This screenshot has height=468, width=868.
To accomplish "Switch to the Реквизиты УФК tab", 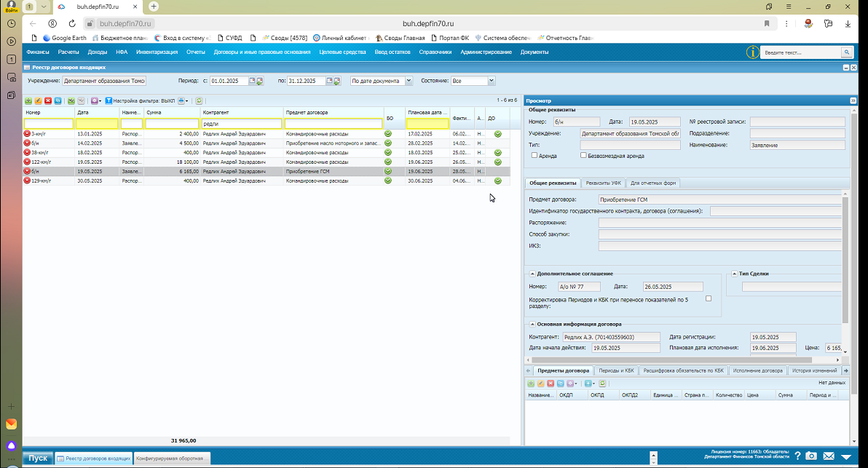I will pos(604,183).
